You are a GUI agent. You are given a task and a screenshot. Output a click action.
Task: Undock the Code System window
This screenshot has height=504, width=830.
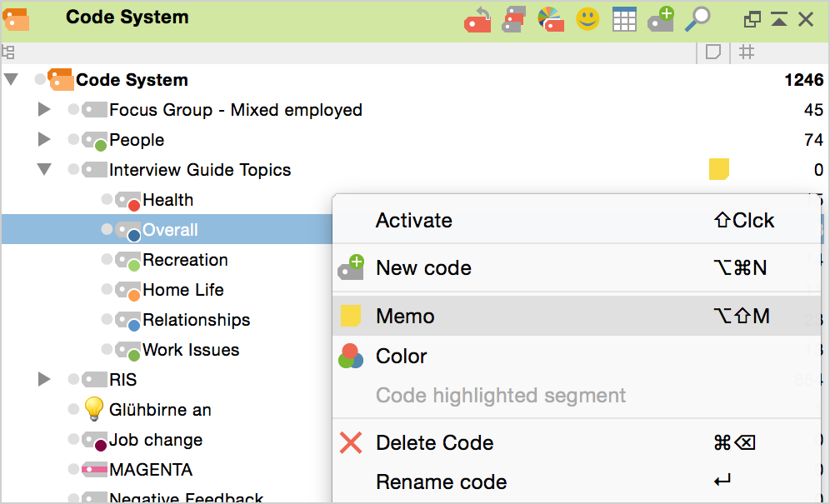[752, 19]
